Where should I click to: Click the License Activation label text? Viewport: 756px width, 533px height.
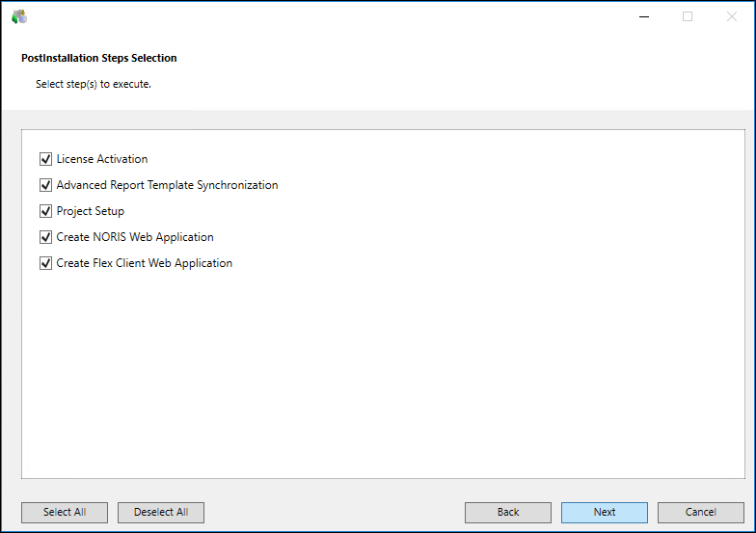click(x=102, y=159)
